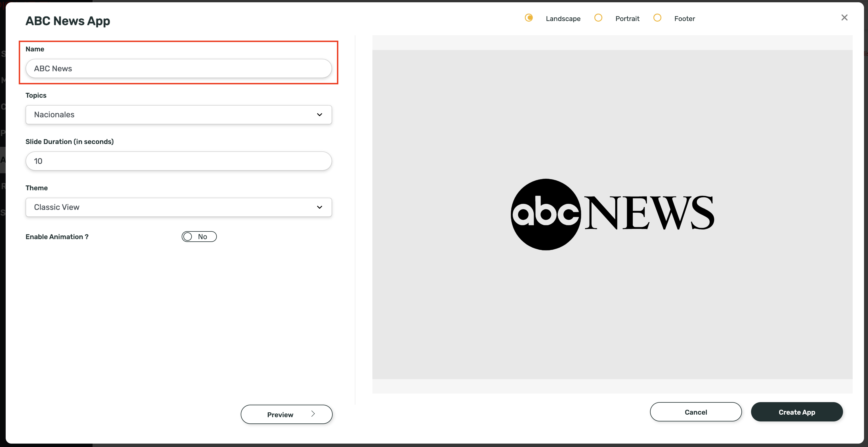Click the Footer label text
Image resolution: width=868 pixels, height=447 pixels.
[x=684, y=18]
